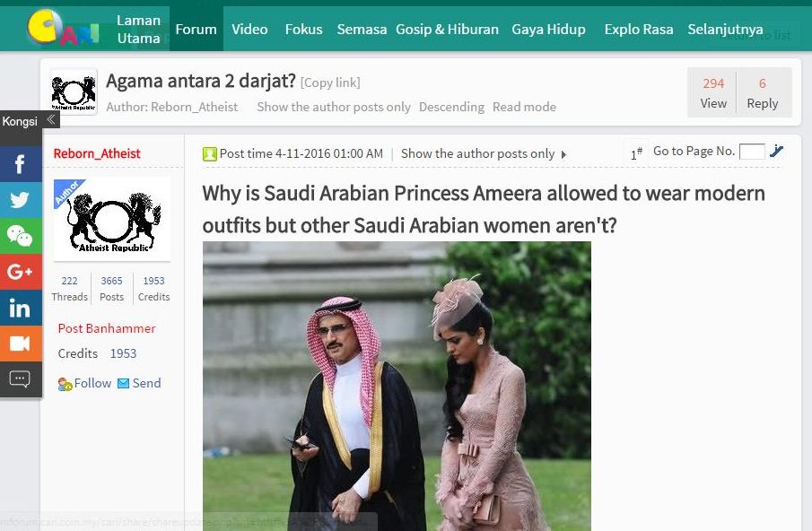Share via the Twitter bird icon
The width and height of the screenshot is (812, 531).
tap(21, 200)
